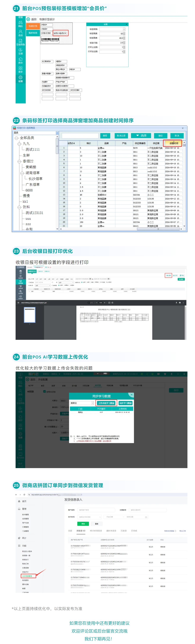Close the 标签打印-选择商品 dialog

(183, 128)
